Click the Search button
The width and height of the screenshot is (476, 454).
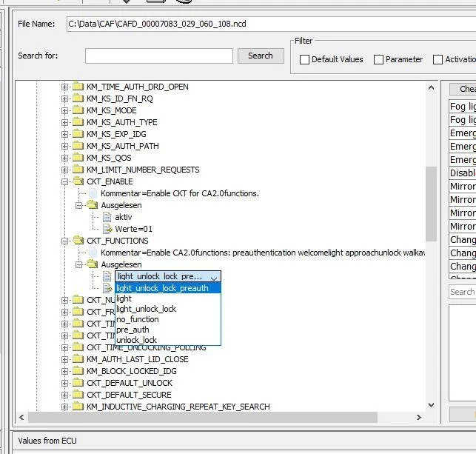tap(261, 56)
